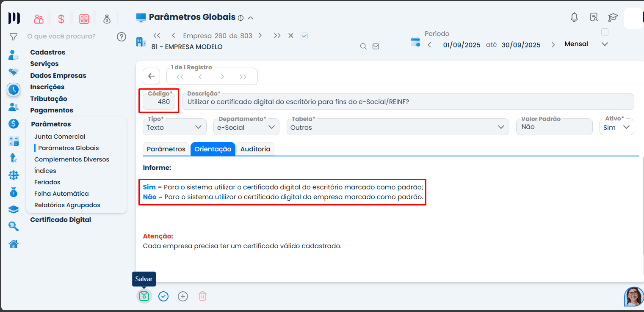
Task: Open the Mensal period type dropdown
Action: [586, 44]
